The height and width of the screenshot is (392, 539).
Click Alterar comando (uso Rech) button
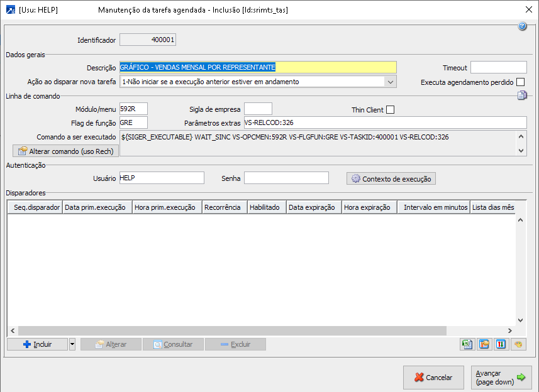tap(65, 151)
